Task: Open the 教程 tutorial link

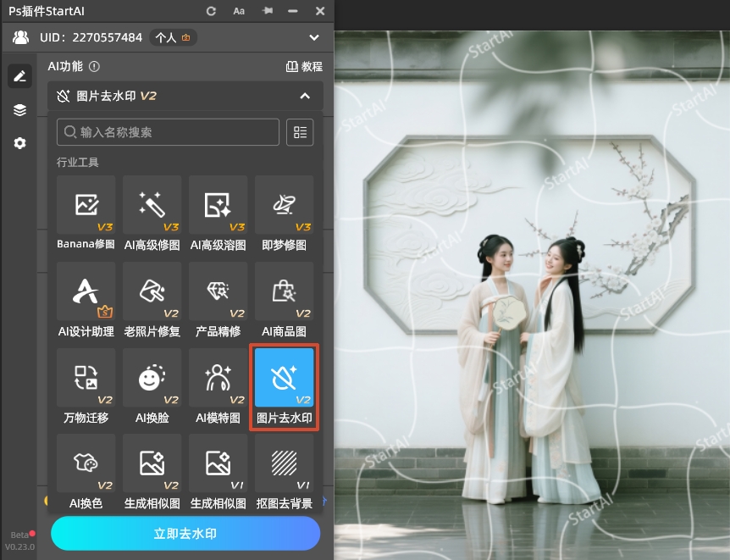Action: 305,66
